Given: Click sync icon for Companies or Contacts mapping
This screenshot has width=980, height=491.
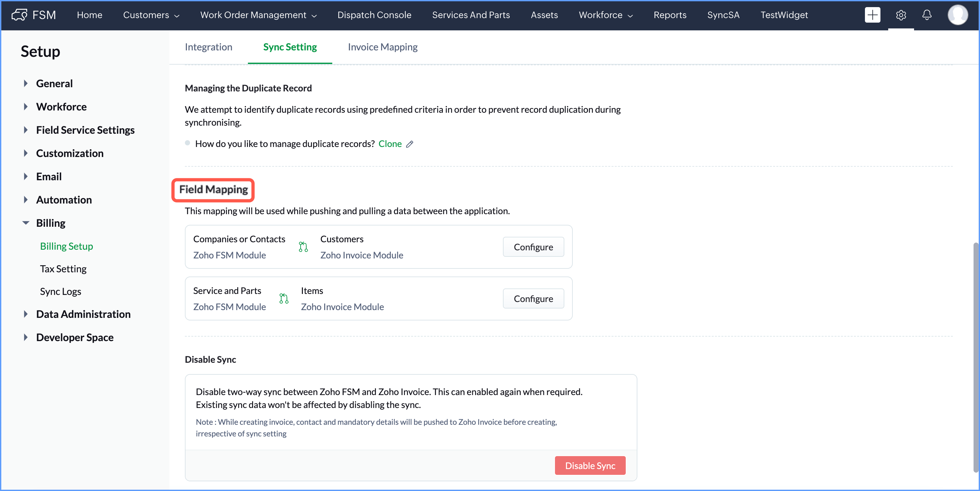Looking at the screenshot, I should click(x=303, y=247).
